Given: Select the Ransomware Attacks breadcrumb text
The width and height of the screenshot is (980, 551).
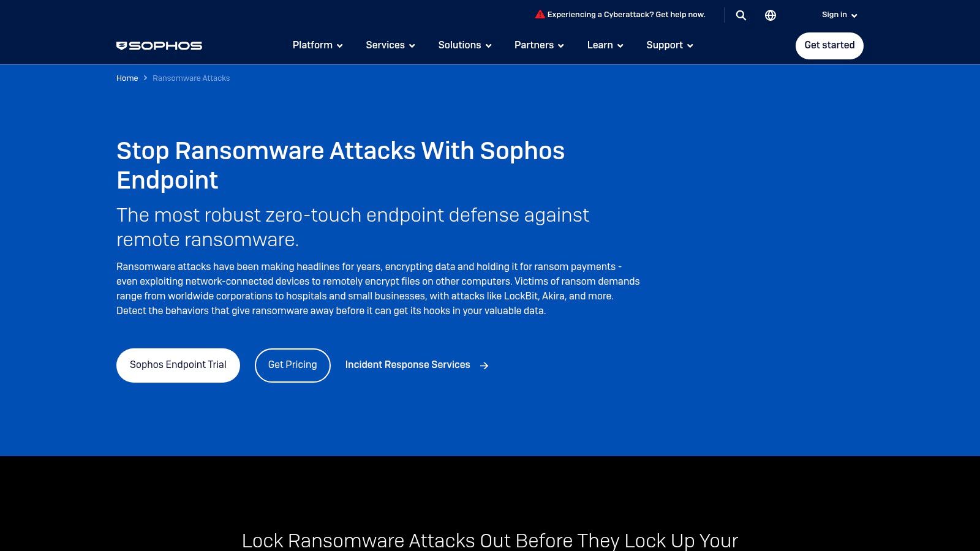Looking at the screenshot, I should 191,78.
